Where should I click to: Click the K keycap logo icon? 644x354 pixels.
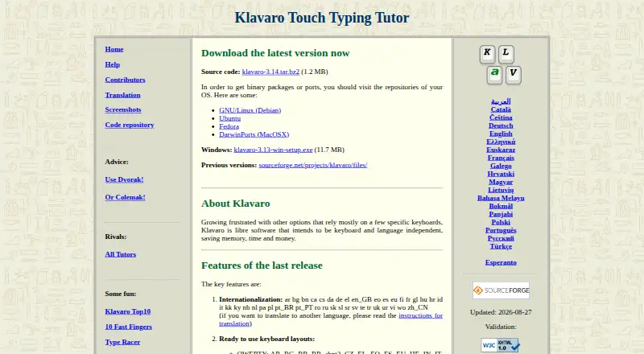click(x=487, y=54)
